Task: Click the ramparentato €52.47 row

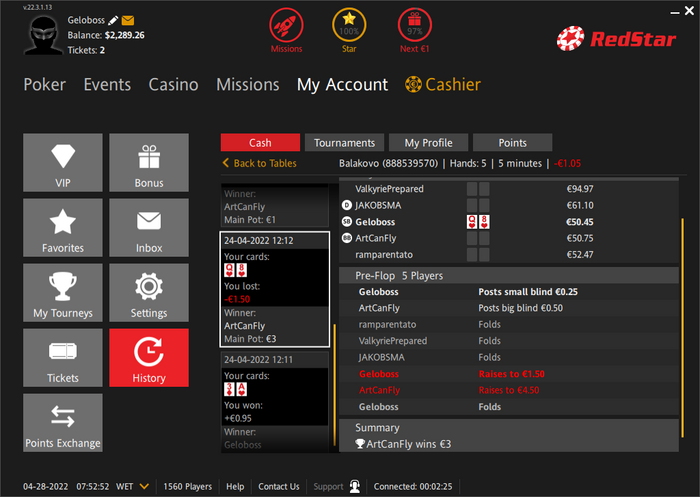Action: (x=509, y=255)
